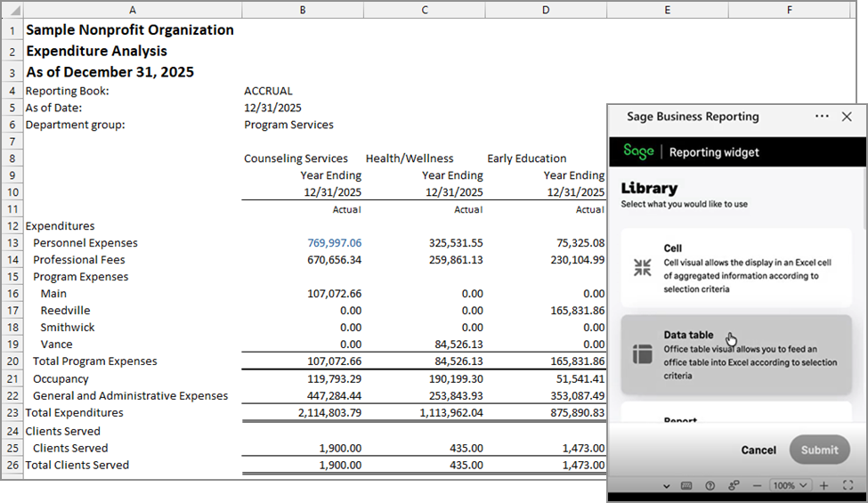Image resolution: width=868 pixels, height=503 pixels.
Task: Open the 100% zoom level dropdown
Action: click(790, 485)
